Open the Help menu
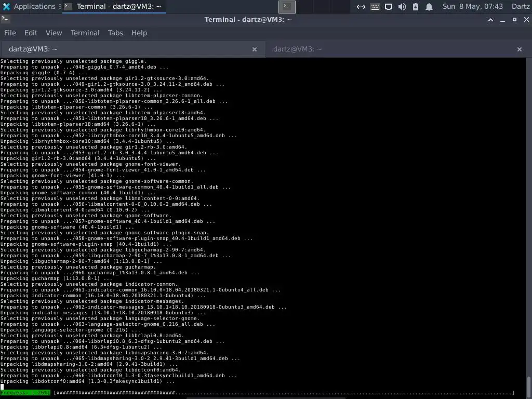 click(139, 33)
